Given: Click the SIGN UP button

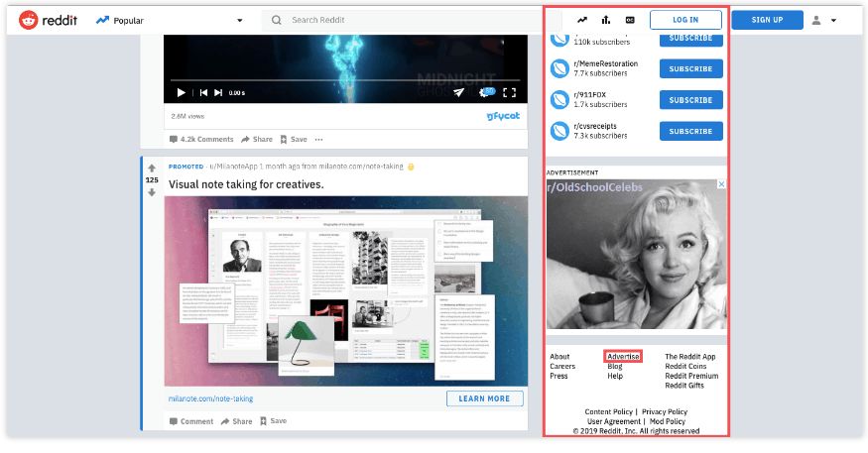Looking at the screenshot, I should pyautogui.click(x=767, y=20).
